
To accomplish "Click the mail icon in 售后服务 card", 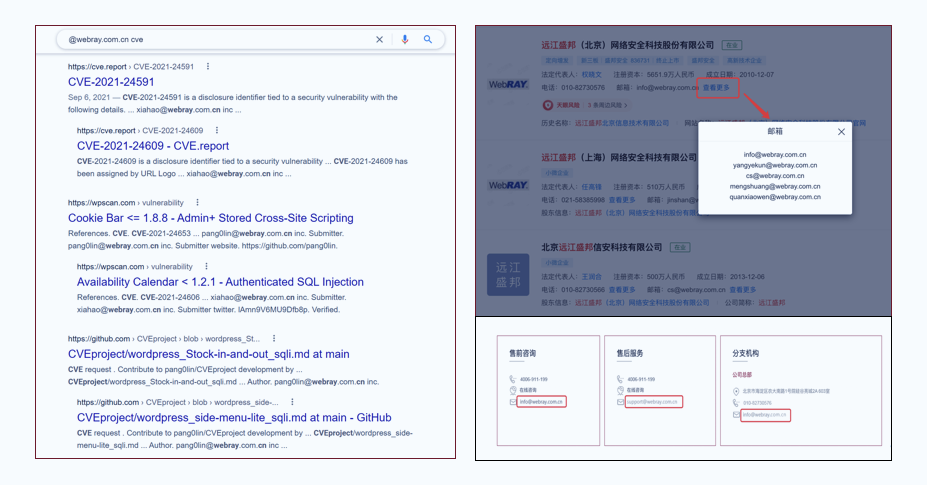I will coord(620,402).
